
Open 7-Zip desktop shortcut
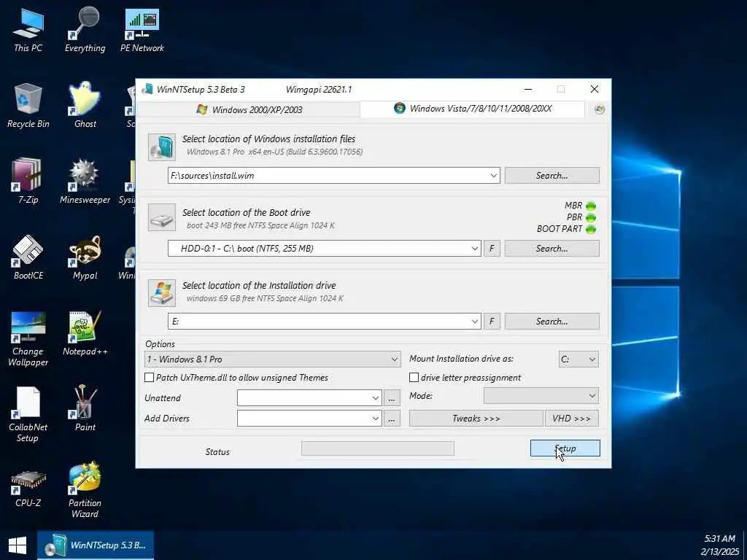[28, 182]
